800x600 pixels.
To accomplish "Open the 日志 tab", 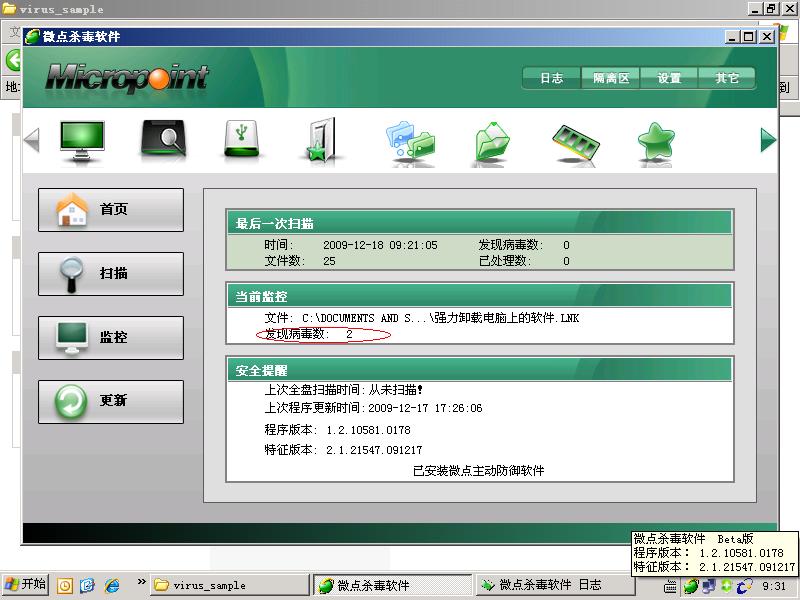I will click(x=552, y=78).
